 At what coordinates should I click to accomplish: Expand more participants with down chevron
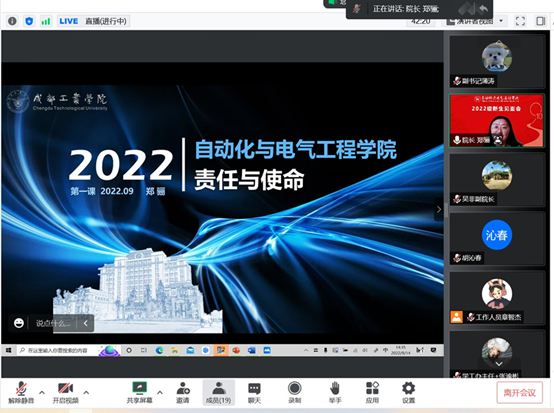[499, 364]
